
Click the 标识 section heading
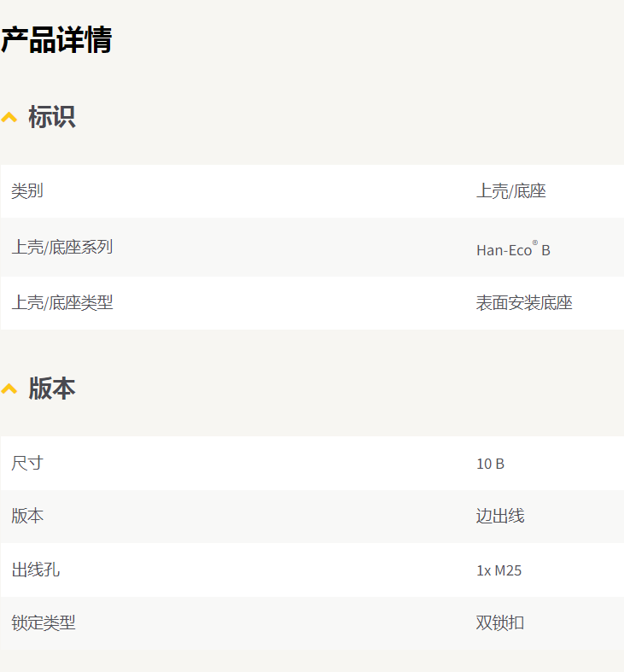52,117
